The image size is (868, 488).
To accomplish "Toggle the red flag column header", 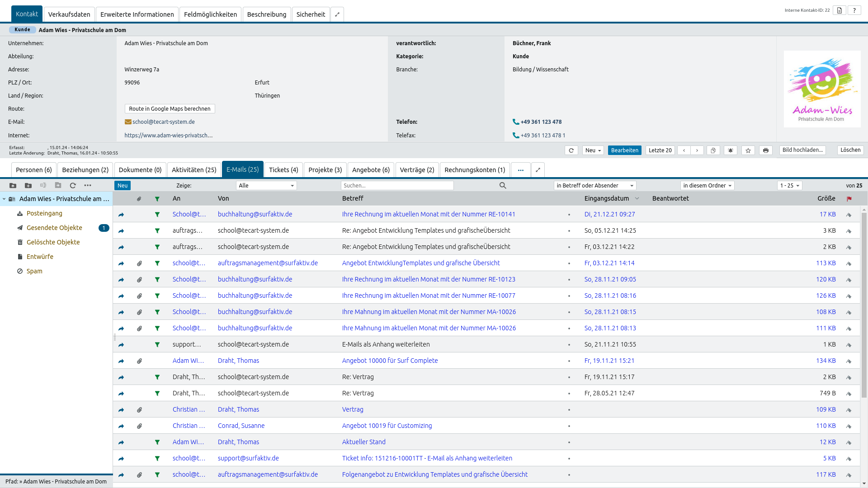I will 849,199.
